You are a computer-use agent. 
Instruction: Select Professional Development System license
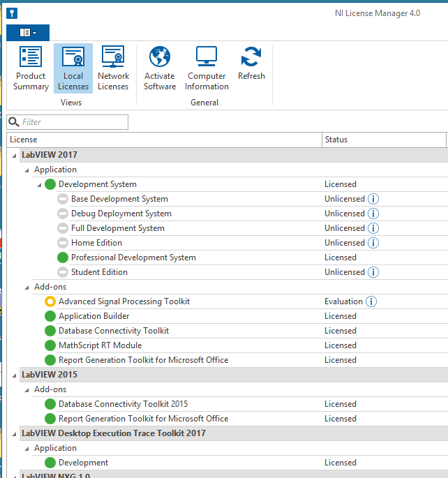(x=133, y=257)
